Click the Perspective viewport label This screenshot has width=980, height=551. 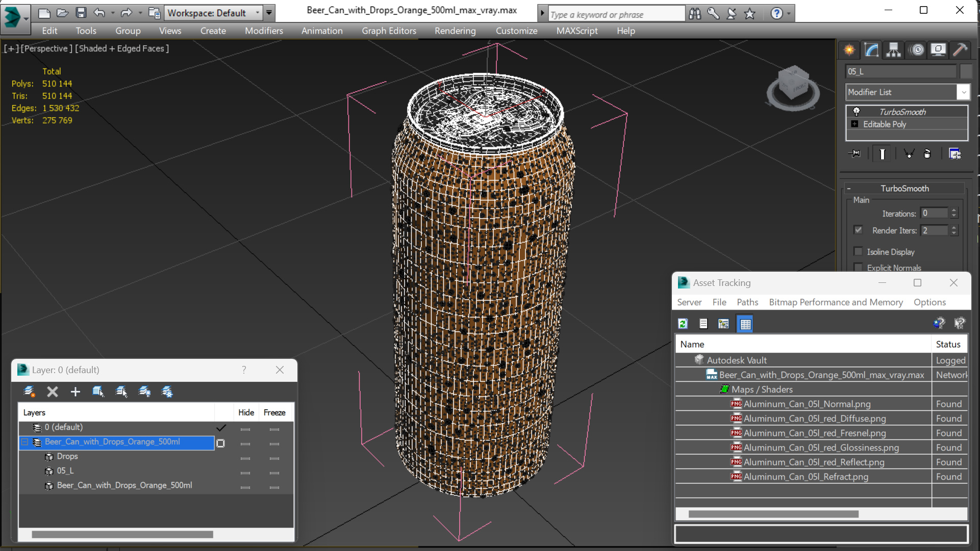point(45,48)
